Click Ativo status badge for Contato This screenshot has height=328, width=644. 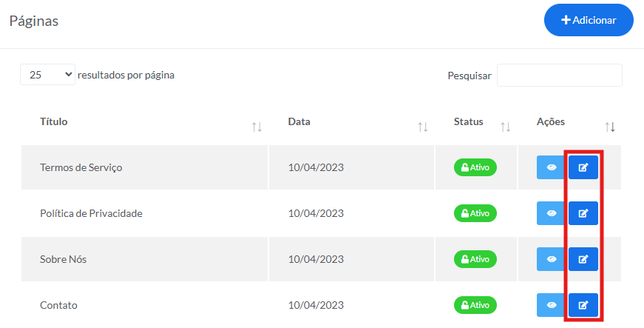pyautogui.click(x=475, y=305)
